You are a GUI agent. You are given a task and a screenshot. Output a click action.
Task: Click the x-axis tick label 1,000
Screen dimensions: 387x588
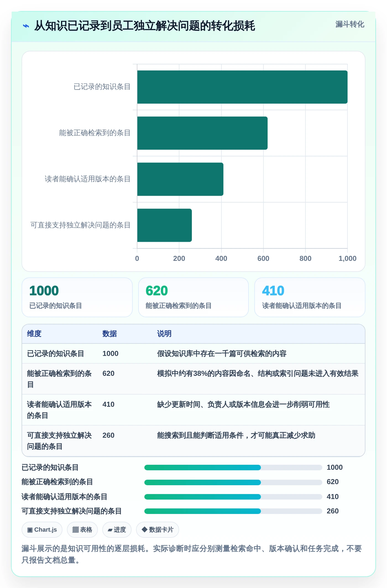point(347,258)
